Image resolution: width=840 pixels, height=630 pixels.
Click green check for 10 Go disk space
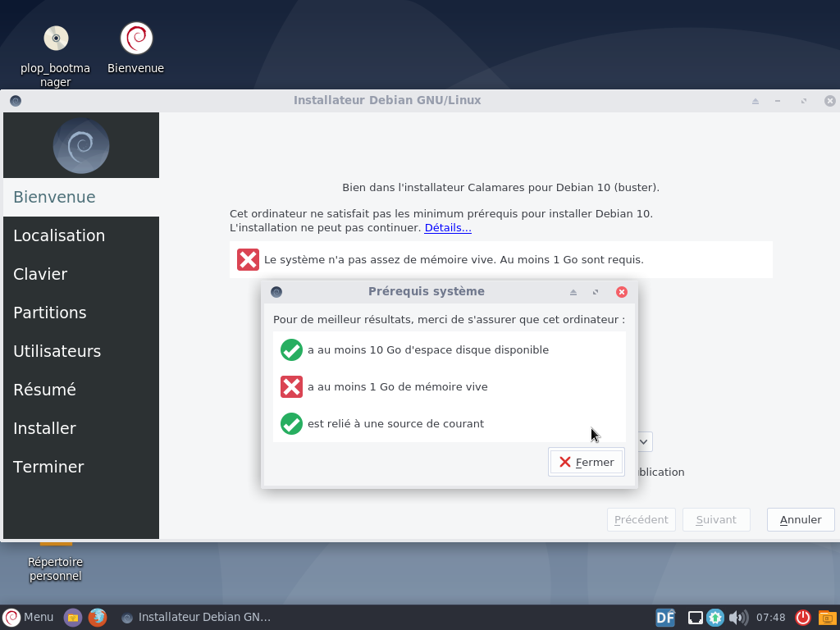(x=291, y=349)
